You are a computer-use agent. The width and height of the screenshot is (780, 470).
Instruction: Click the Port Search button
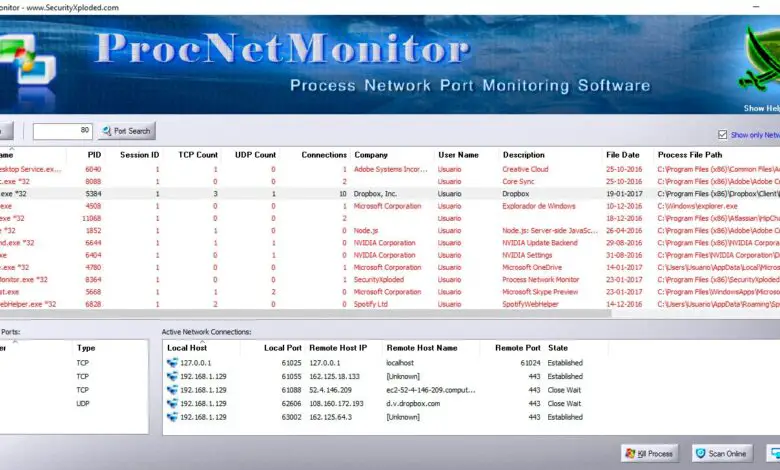[x=126, y=131]
